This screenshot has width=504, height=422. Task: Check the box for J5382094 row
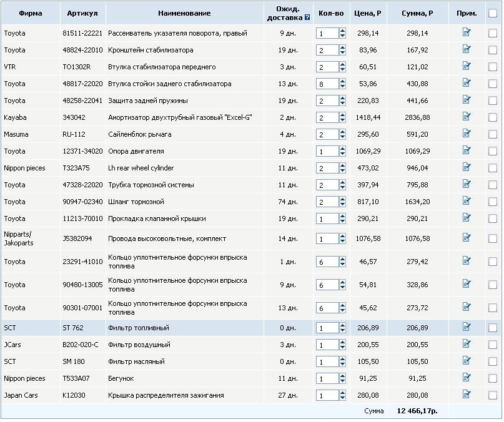(x=492, y=238)
